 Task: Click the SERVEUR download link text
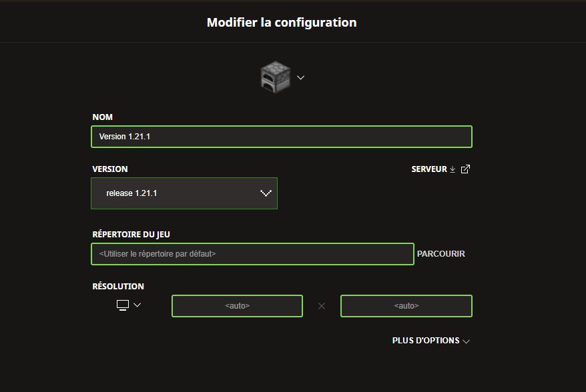point(429,169)
